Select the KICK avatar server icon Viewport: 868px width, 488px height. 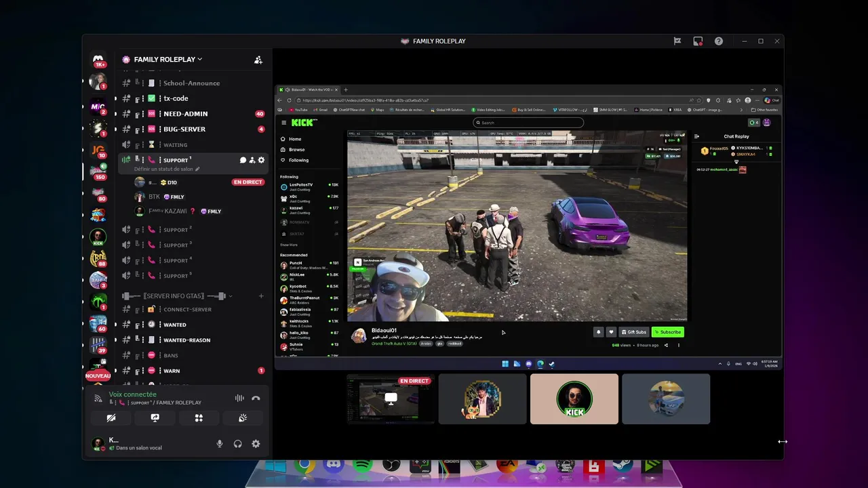(98, 237)
